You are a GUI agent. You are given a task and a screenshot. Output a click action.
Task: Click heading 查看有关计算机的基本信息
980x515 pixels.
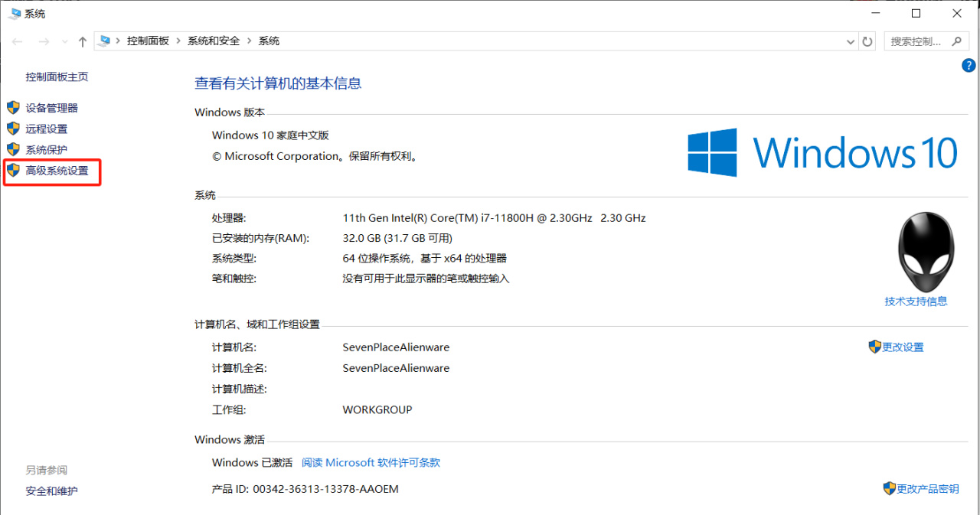point(278,83)
